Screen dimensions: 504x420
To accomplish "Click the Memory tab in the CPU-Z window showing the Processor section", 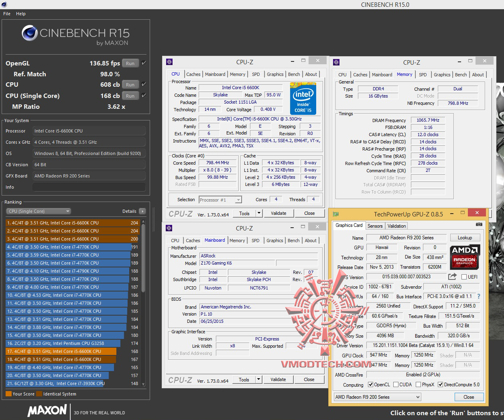I will pos(238,74).
